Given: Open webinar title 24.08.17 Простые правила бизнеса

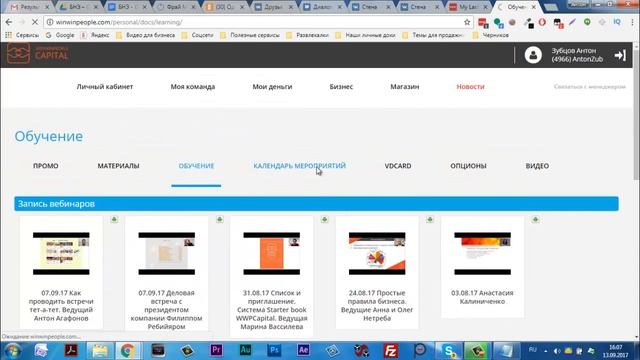Looking at the screenshot, I should pos(377,305).
